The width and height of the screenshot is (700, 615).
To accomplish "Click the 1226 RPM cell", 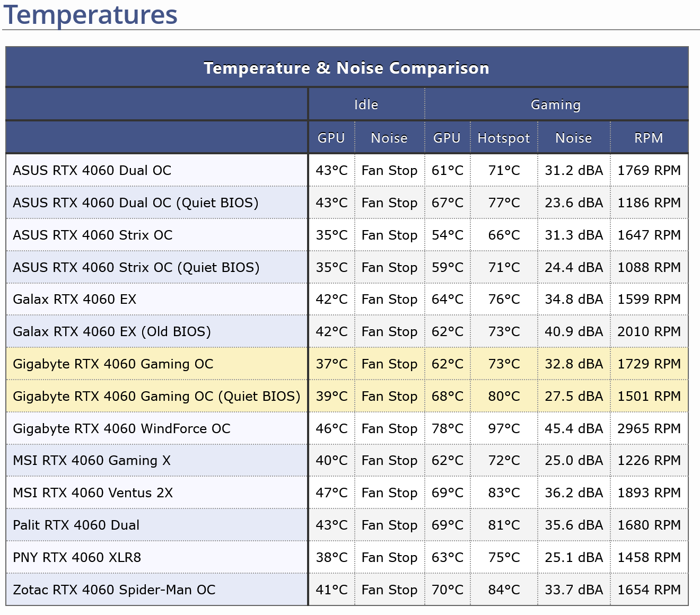I will [x=649, y=460].
